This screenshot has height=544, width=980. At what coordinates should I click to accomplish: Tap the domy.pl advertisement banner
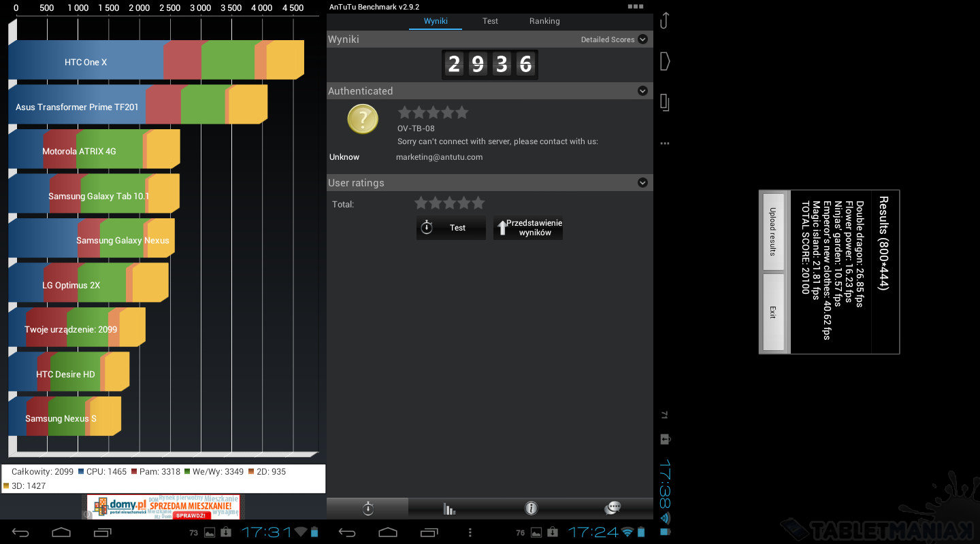pos(163,507)
